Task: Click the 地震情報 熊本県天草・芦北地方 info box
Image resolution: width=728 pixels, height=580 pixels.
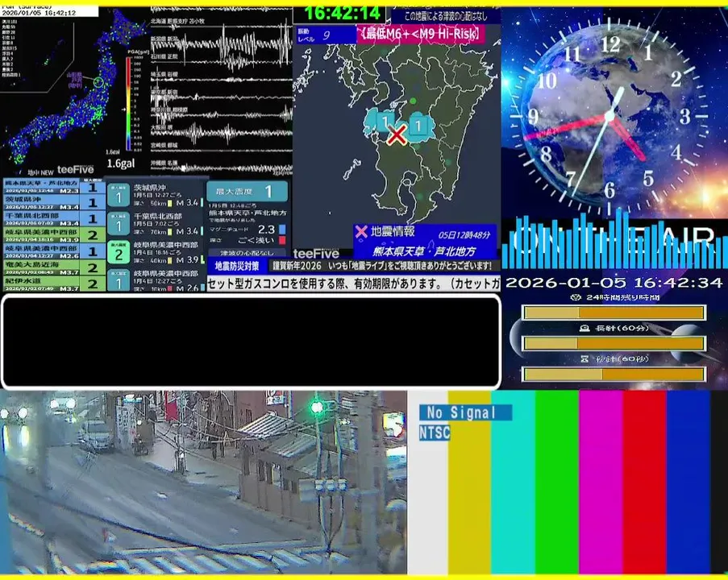Action: coord(424,242)
